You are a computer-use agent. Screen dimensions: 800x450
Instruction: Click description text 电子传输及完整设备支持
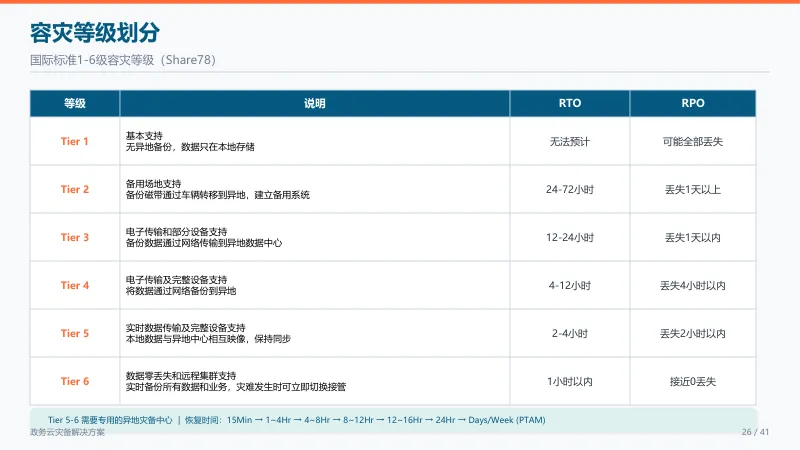point(177,280)
